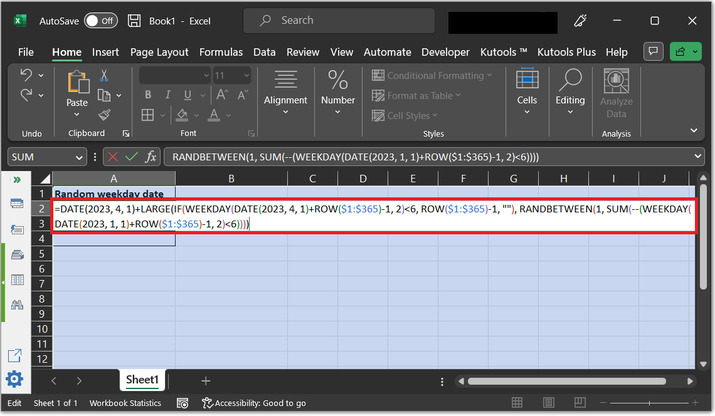Viewport: 715px width, 416px height.
Task: Open Conditional Formatting menu
Action: pyautogui.click(x=432, y=76)
